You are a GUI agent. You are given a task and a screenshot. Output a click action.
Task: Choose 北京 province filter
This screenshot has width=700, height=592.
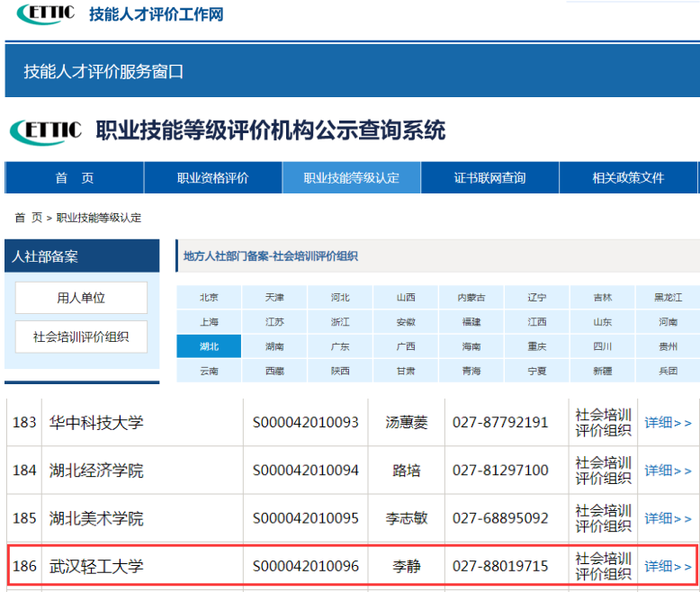coord(209,297)
